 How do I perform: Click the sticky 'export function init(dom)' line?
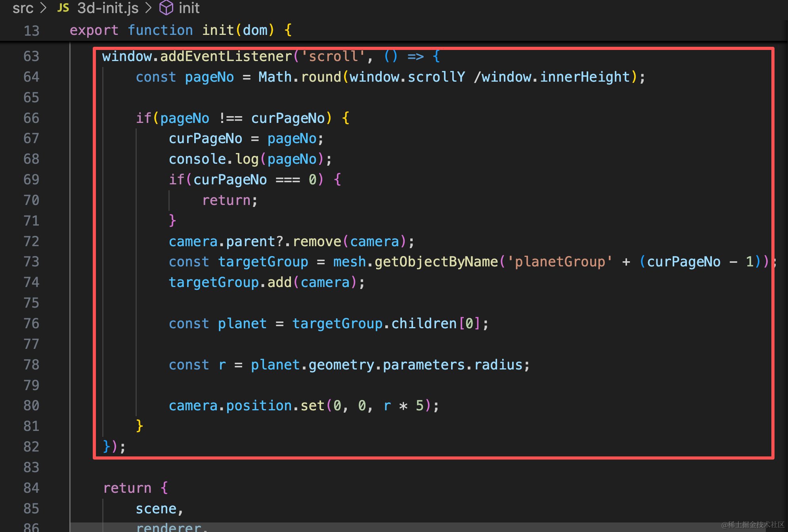pyautogui.click(x=180, y=30)
